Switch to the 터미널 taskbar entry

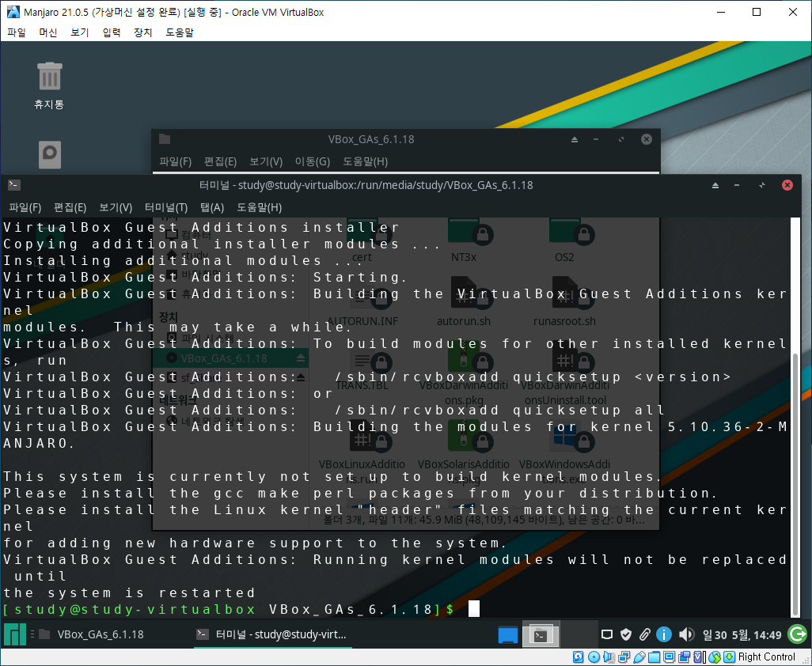point(272,634)
